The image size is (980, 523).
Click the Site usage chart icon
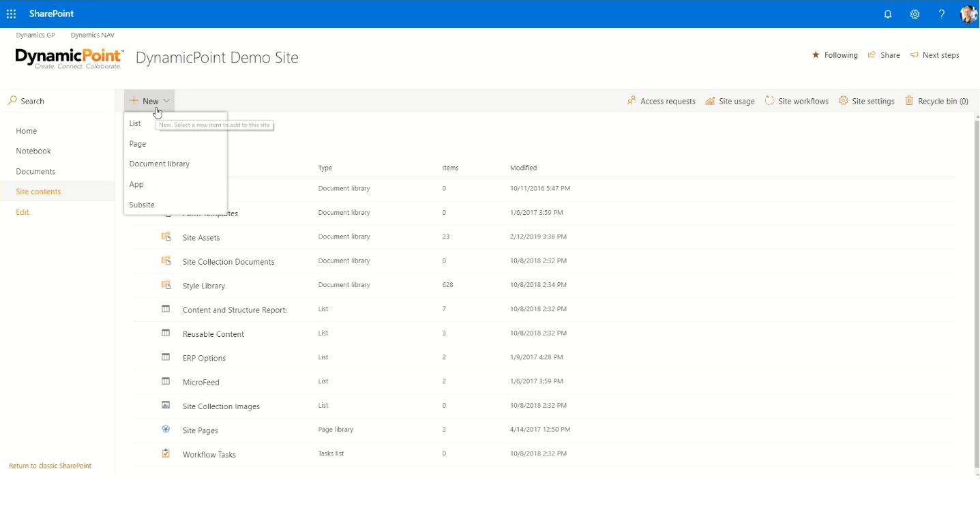point(710,101)
